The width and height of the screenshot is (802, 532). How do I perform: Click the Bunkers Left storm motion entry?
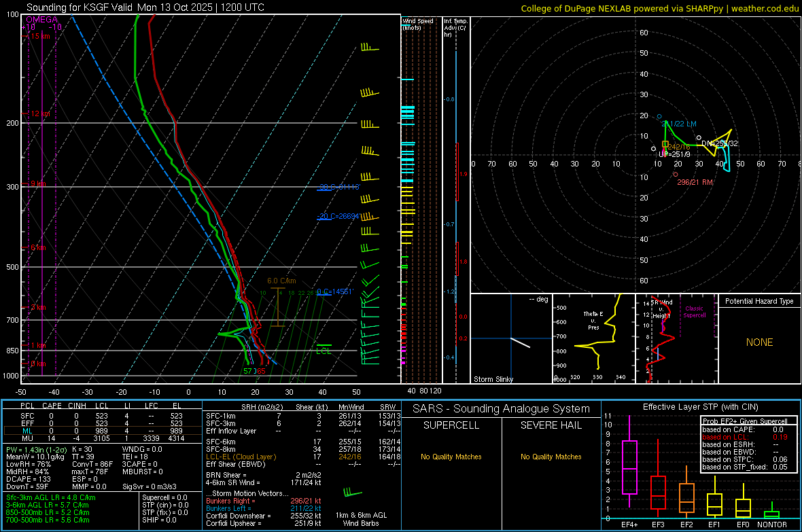(264, 508)
